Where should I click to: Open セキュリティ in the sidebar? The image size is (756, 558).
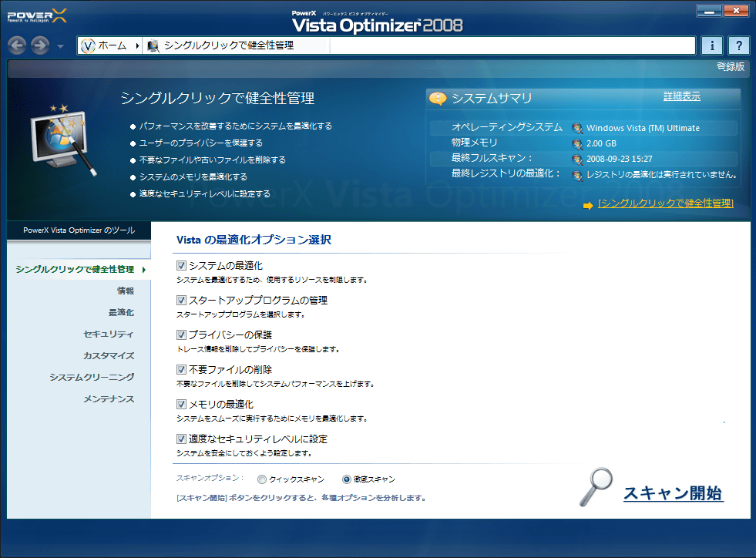(x=109, y=334)
